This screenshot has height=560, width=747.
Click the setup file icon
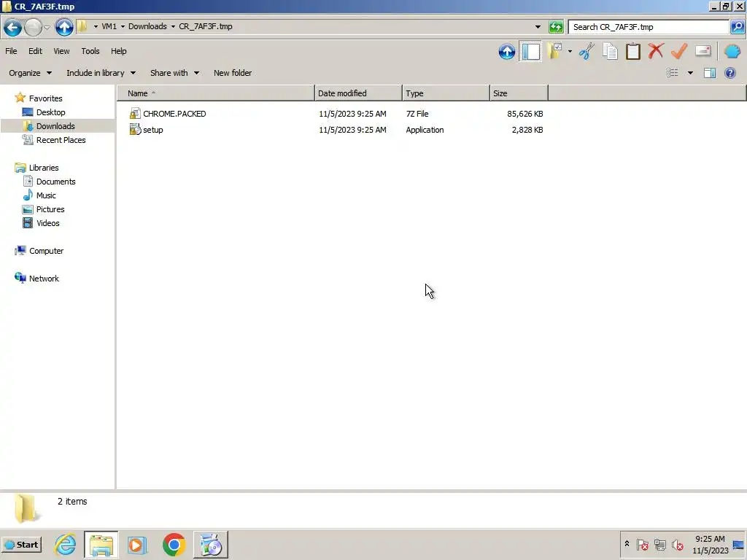[135, 130]
